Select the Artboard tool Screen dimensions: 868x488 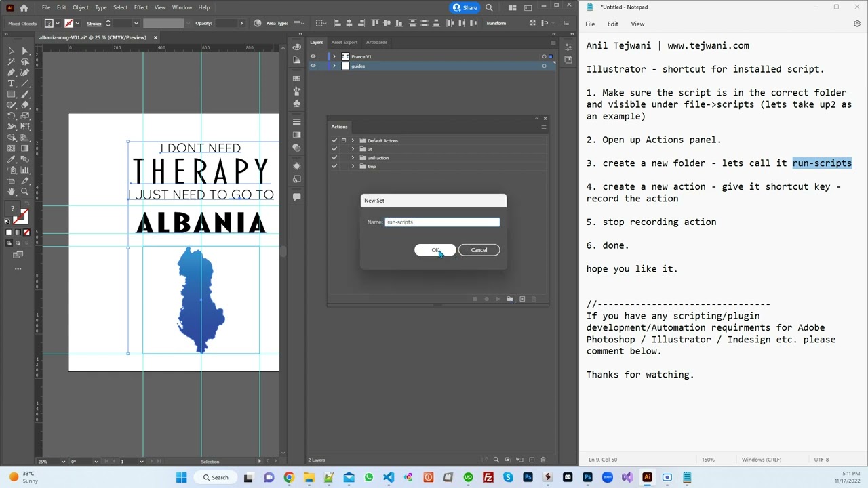(x=12, y=181)
